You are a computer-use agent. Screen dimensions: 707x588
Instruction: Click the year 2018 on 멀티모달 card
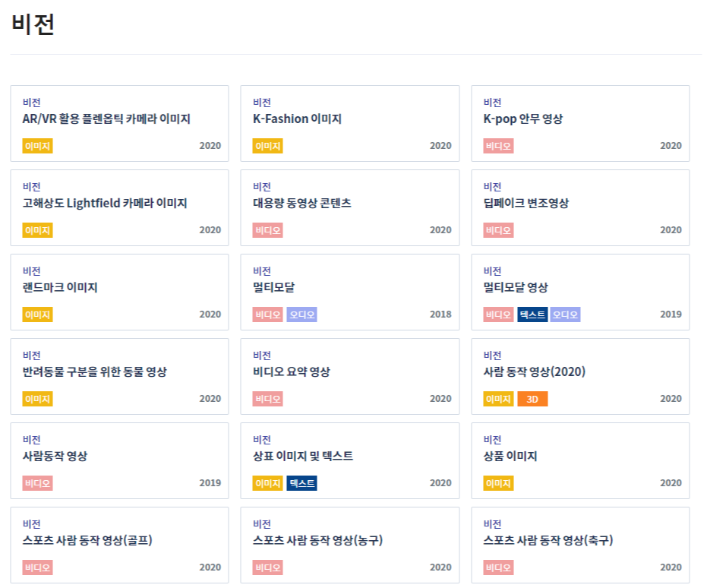(440, 315)
